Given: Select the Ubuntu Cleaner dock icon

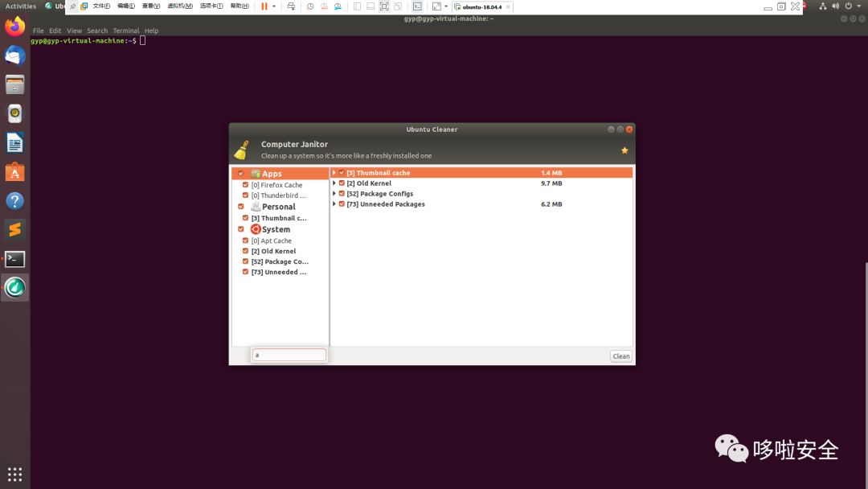Looking at the screenshot, I should tap(15, 287).
